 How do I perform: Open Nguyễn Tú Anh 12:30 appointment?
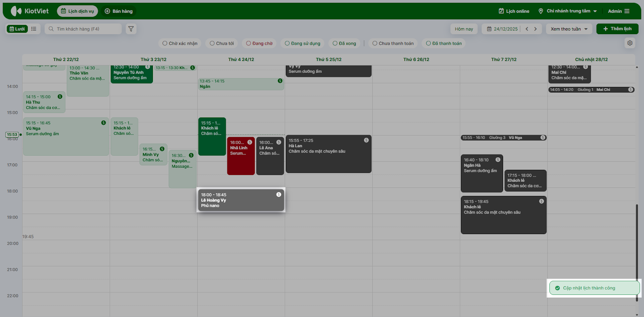(x=132, y=74)
